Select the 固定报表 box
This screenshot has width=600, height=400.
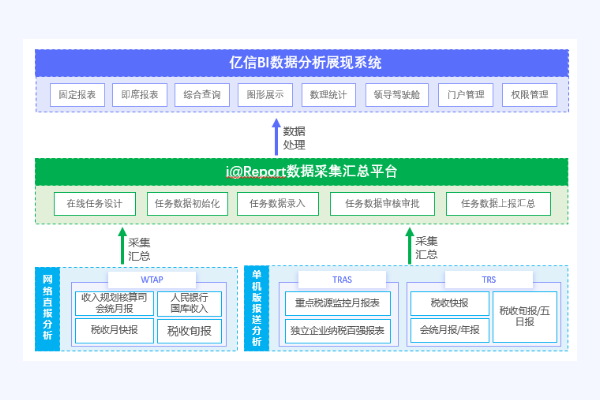[x=78, y=95]
